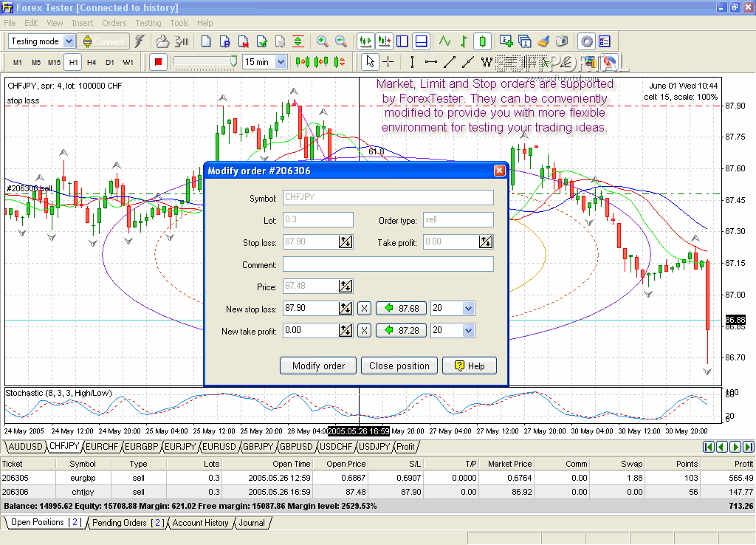Viewport: 756px width, 545px height.
Task: Click the brush cleanup toolbar icon
Action: click(x=543, y=41)
